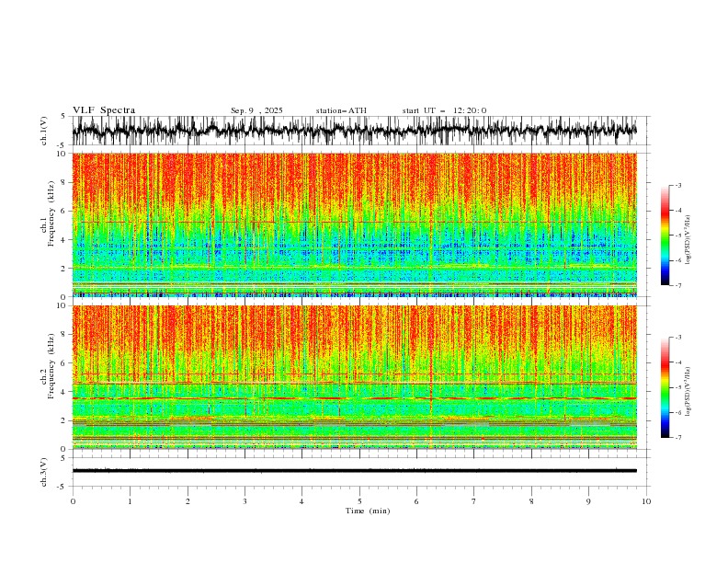Click the time axis tick label "7"
Screen dimensions: 728x563
pos(474,501)
